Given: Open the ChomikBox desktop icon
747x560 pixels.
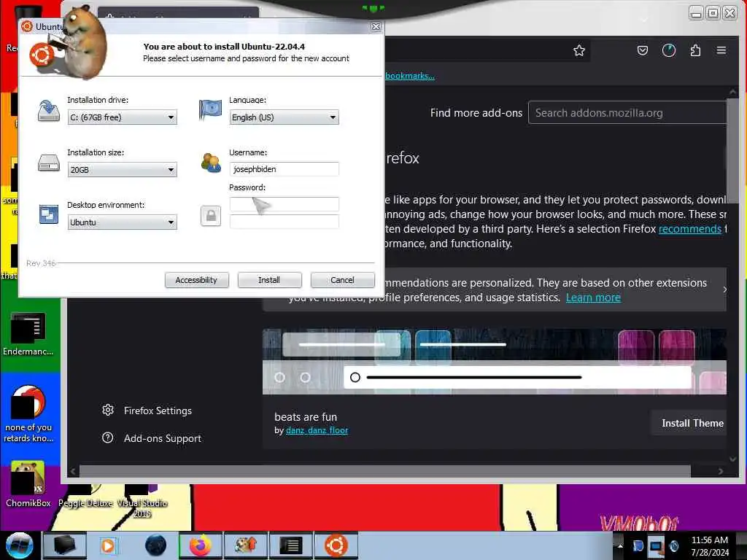Looking at the screenshot, I should (x=28, y=484).
